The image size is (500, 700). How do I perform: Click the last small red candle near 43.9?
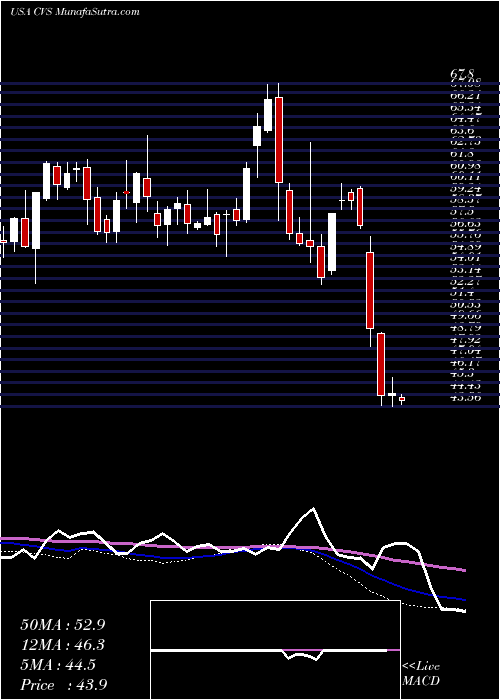pos(402,399)
